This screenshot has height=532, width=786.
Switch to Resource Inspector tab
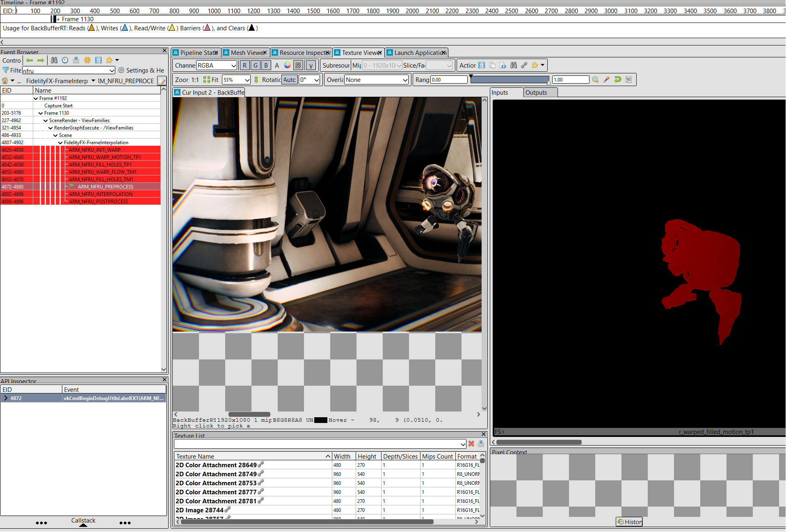[x=301, y=52]
